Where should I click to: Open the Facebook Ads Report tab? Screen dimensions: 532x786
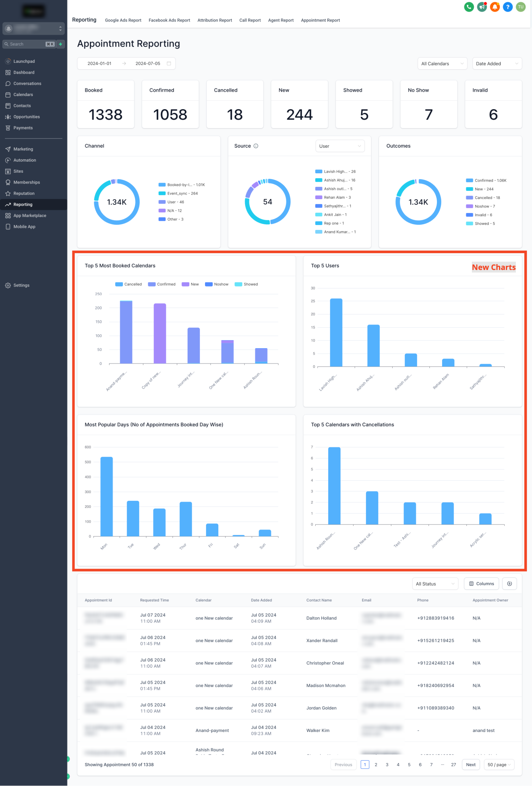[169, 20]
